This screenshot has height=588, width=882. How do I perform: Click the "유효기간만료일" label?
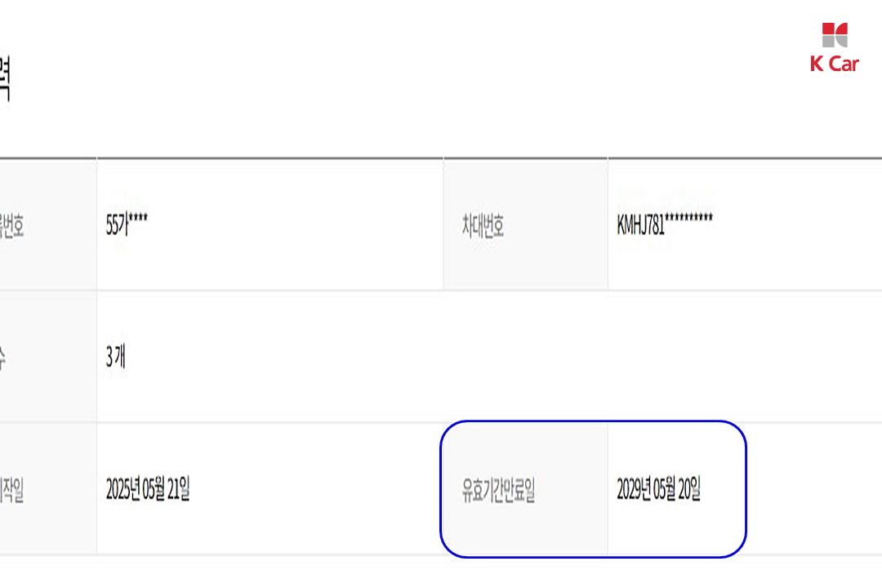pos(498,491)
